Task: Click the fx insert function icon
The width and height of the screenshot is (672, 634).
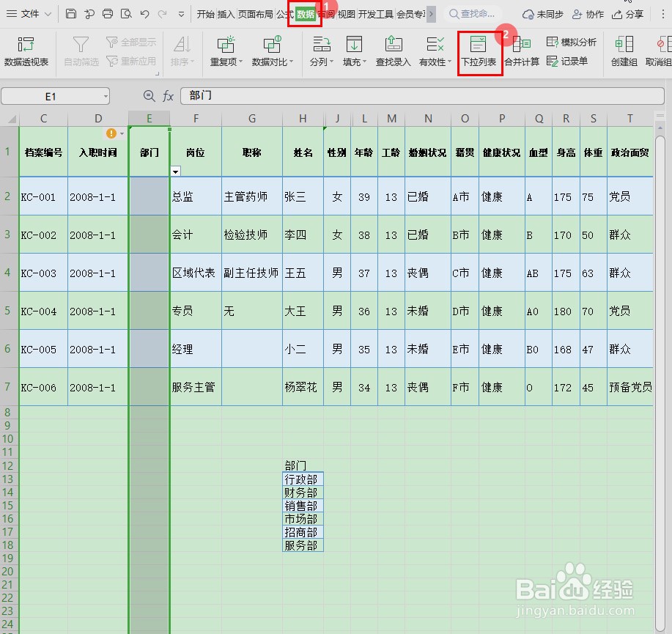Action: tap(168, 96)
